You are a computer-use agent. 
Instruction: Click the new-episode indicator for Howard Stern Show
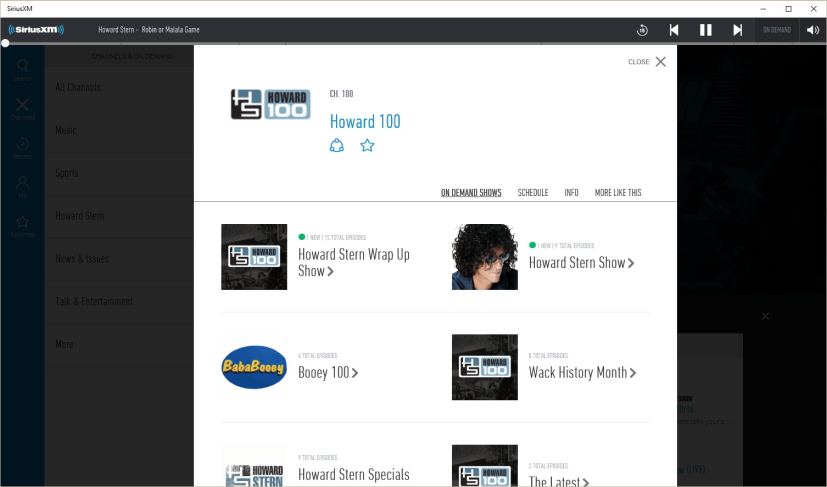click(532, 245)
